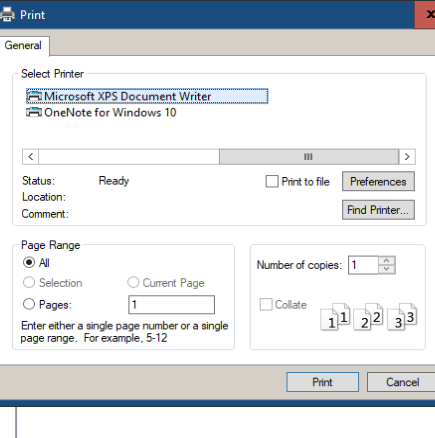
Task: Click the printer list right scroll arrow
Action: [407, 157]
